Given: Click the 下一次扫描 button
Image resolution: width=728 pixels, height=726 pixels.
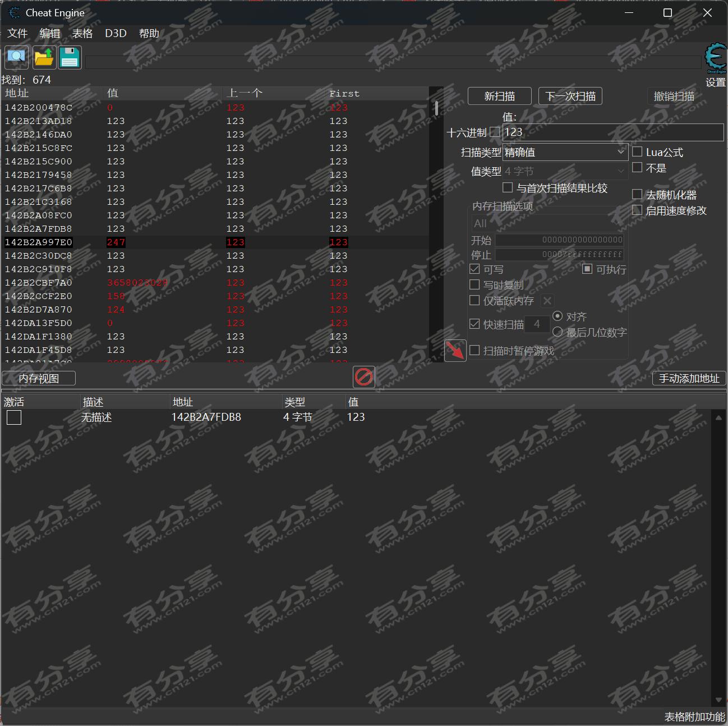Looking at the screenshot, I should pos(570,96).
